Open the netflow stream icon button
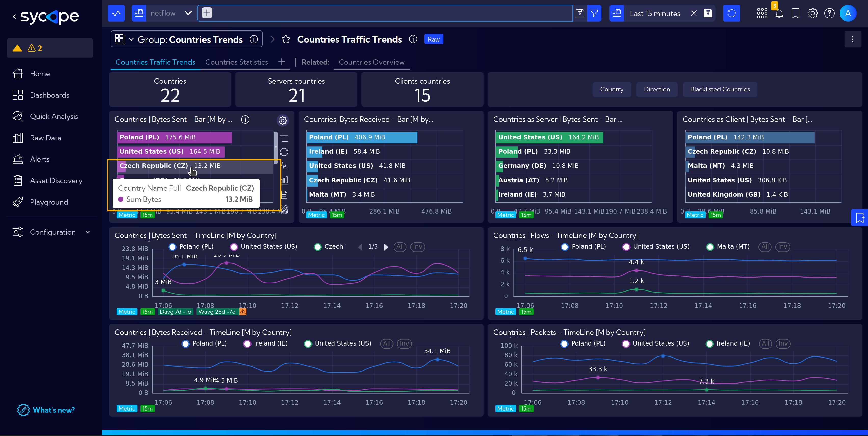 tap(139, 13)
